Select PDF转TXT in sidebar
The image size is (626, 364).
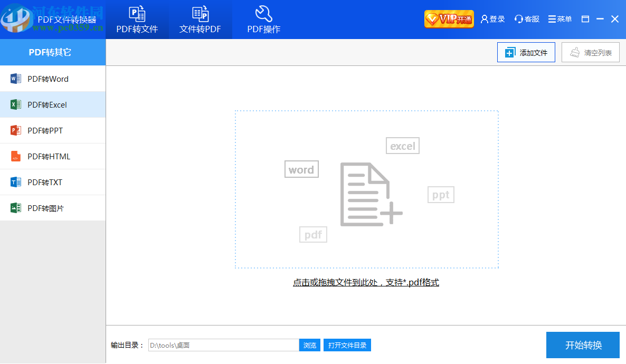[53, 183]
